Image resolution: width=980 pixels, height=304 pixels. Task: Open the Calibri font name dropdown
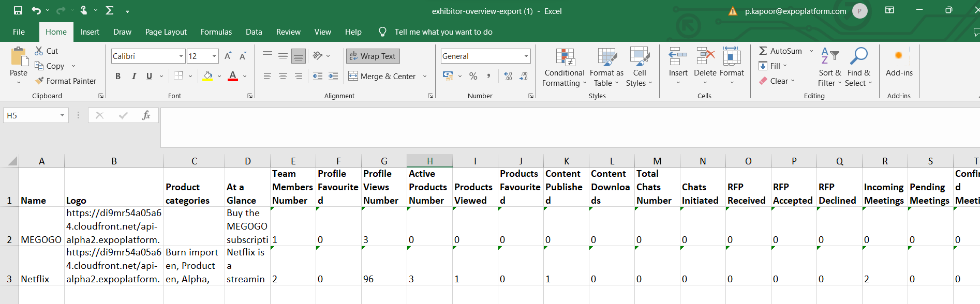click(x=181, y=56)
